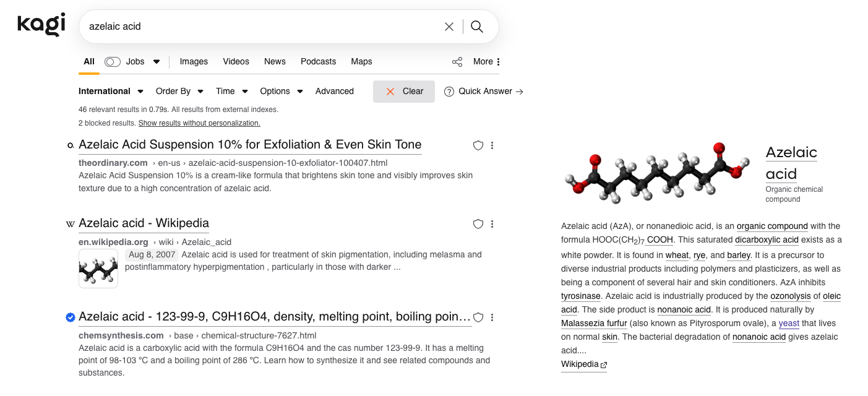Open the More menu
Image resolution: width=868 pixels, height=396 pixels.
(486, 62)
